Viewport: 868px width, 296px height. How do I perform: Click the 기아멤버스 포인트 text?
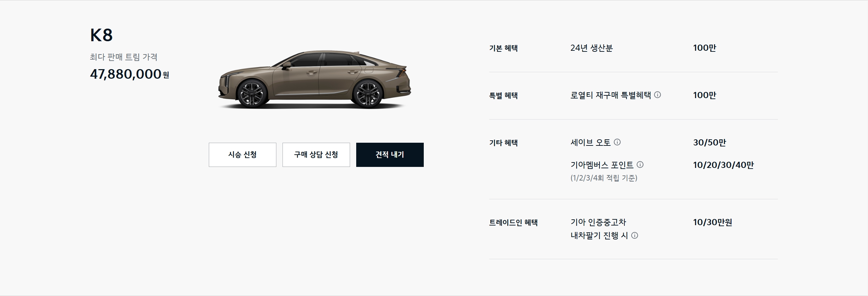click(x=602, y=165)
